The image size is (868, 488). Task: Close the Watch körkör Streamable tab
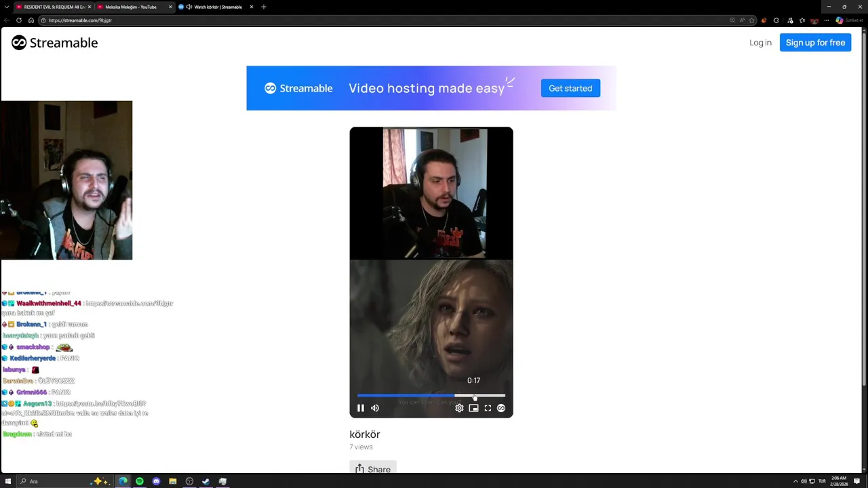252,7
